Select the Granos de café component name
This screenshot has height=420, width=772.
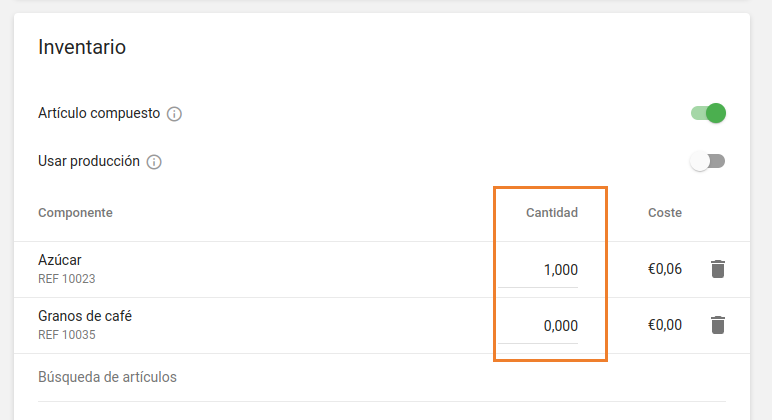click(85, 316)
